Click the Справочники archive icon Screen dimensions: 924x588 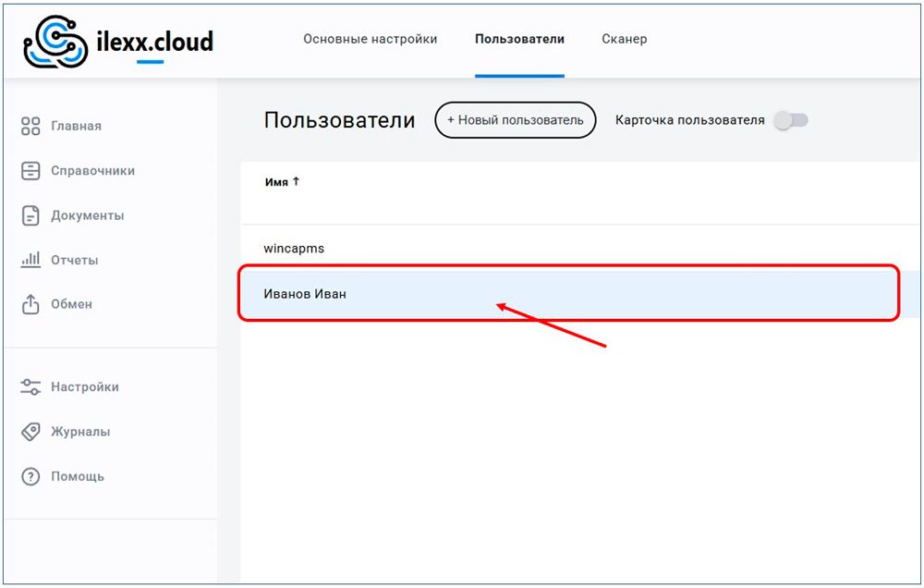pos(30,171)
